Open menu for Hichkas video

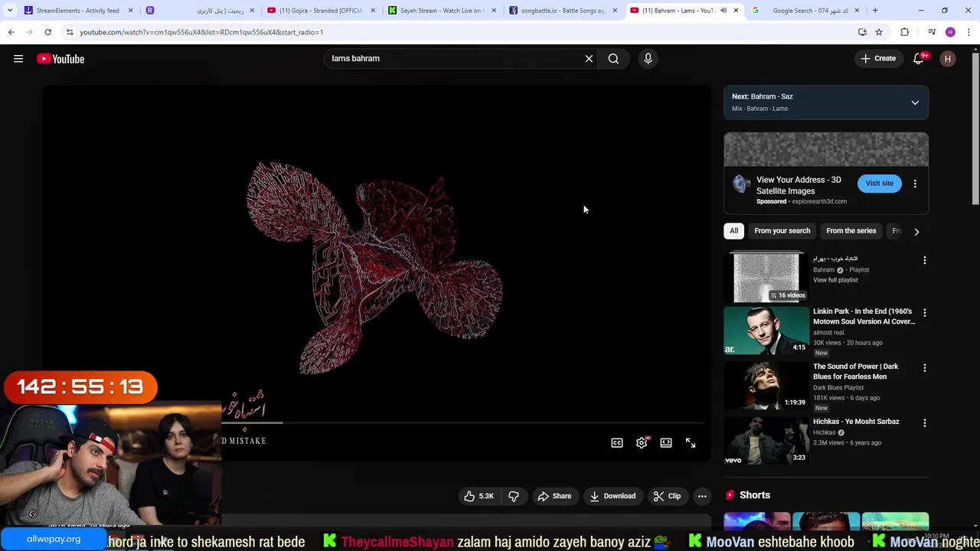[x=925, y=423]
